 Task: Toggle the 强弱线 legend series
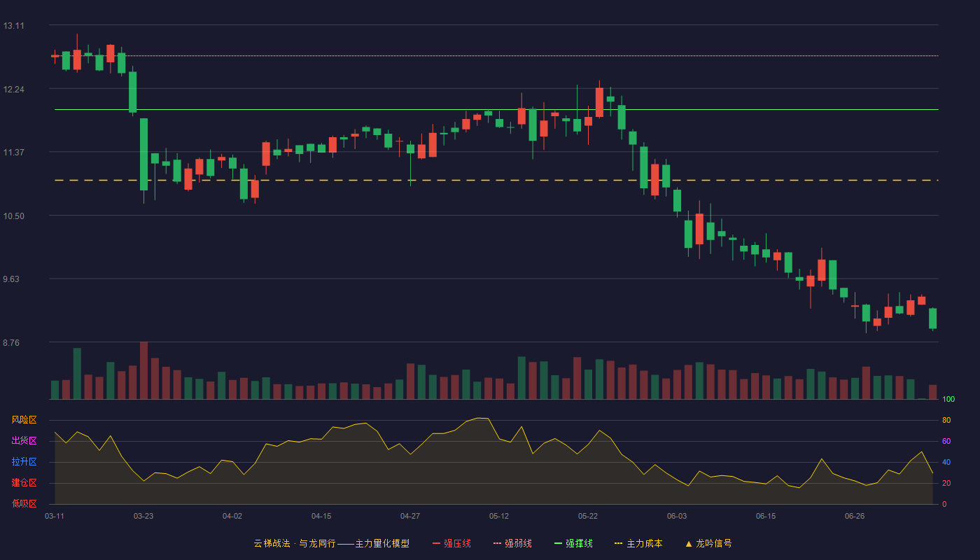click(x=512, y=543)
